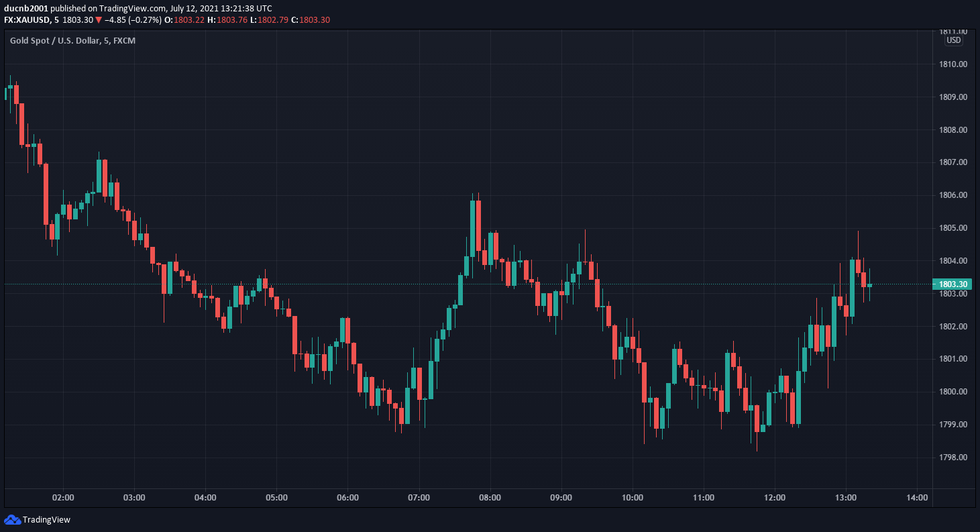The width and height of the screenshot is (980, 532).
Task: Click the 1801.00 price axis label
Action: coord(953,359)
